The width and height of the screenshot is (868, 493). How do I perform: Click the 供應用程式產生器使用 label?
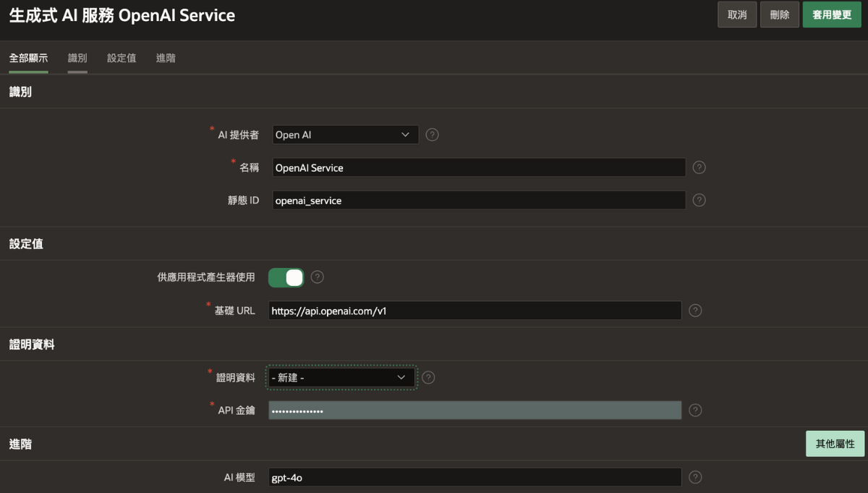[x=206, y=277]
